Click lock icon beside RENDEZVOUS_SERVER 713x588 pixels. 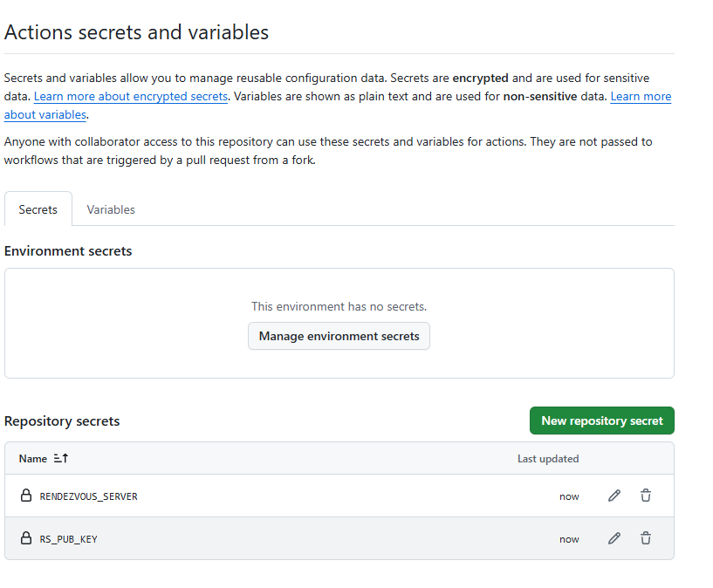[x=26, y=496]
